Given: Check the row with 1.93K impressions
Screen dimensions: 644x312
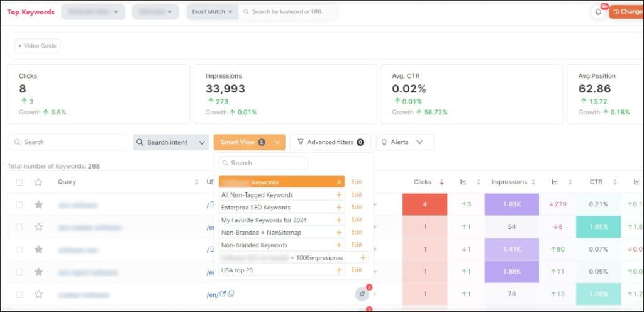Looking at the screenshot, I should click(19, 204).
